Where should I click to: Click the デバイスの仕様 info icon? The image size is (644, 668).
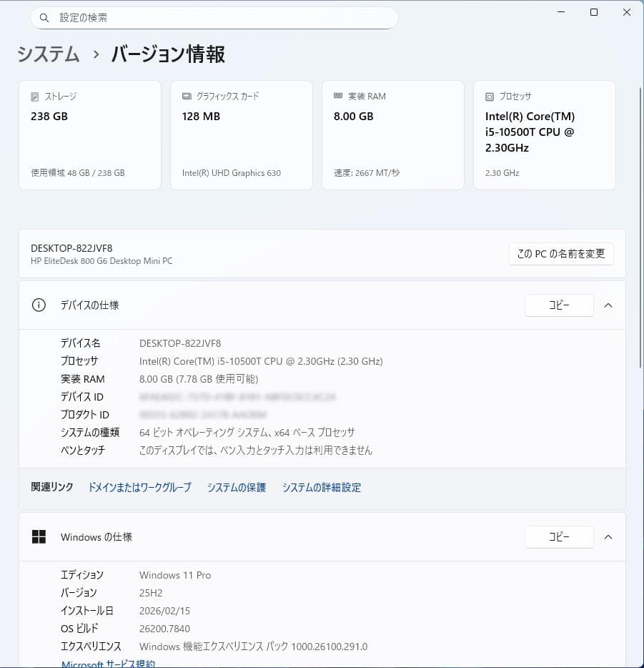click(39, 305)
